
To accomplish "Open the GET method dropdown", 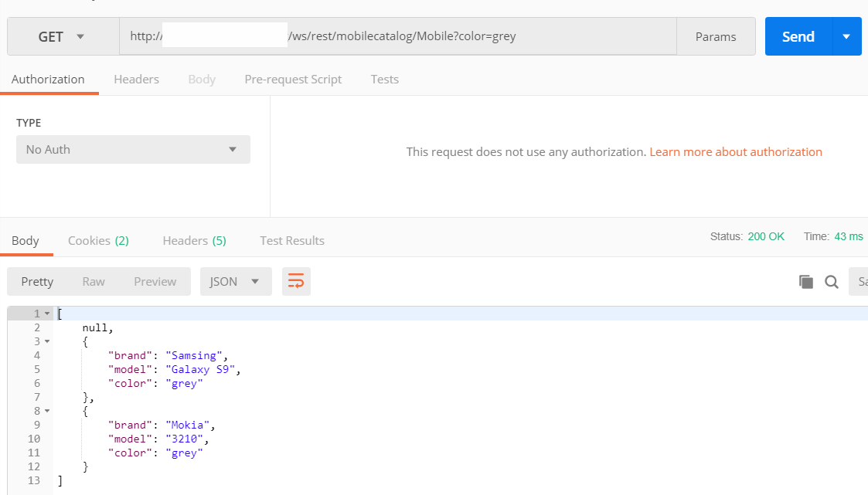I will tap(63, 36).
